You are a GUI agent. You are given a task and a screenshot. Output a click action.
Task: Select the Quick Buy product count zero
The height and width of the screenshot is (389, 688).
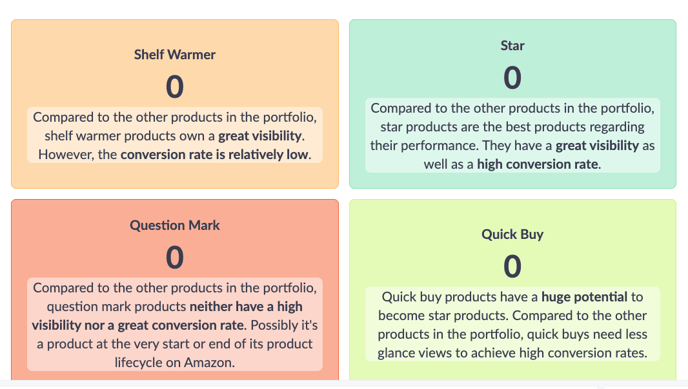click(x=512, y=267)
